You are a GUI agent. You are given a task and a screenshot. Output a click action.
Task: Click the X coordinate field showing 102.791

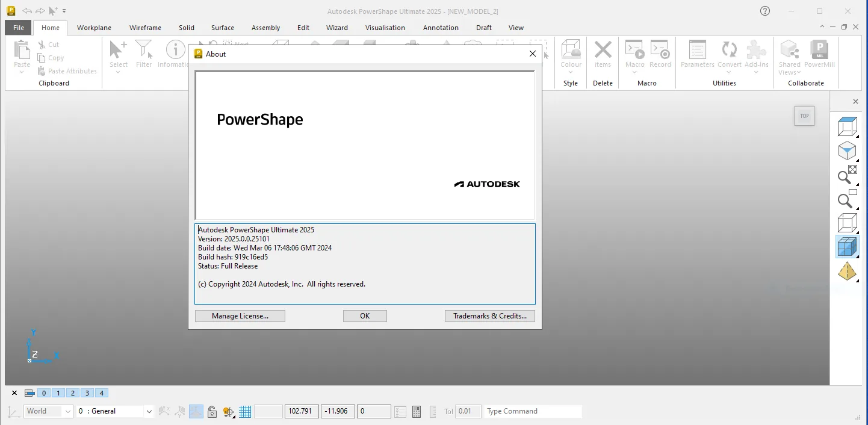(x=302, y=411)
